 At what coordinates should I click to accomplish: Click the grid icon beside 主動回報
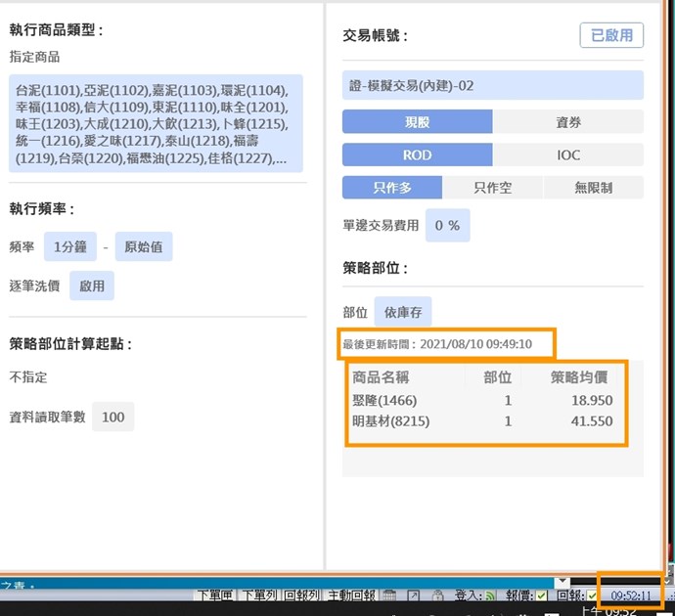388,594
